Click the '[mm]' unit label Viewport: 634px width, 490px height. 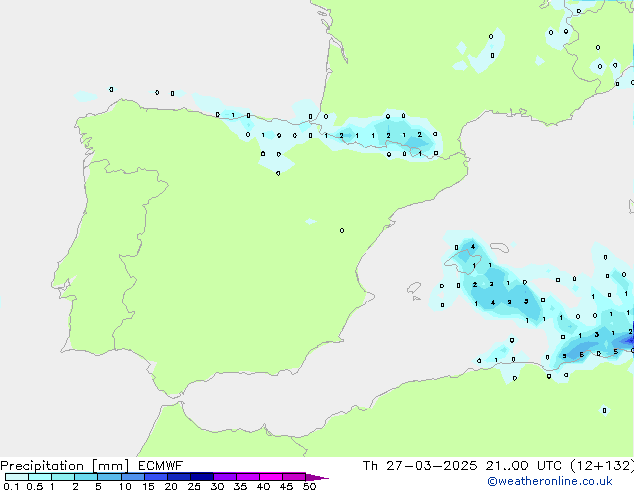click(110, 466)
